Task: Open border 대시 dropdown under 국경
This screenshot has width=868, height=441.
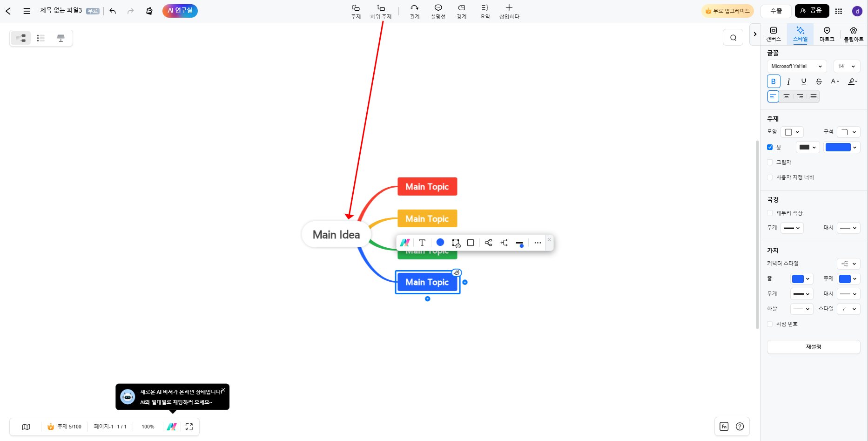Action: point(848,228)
